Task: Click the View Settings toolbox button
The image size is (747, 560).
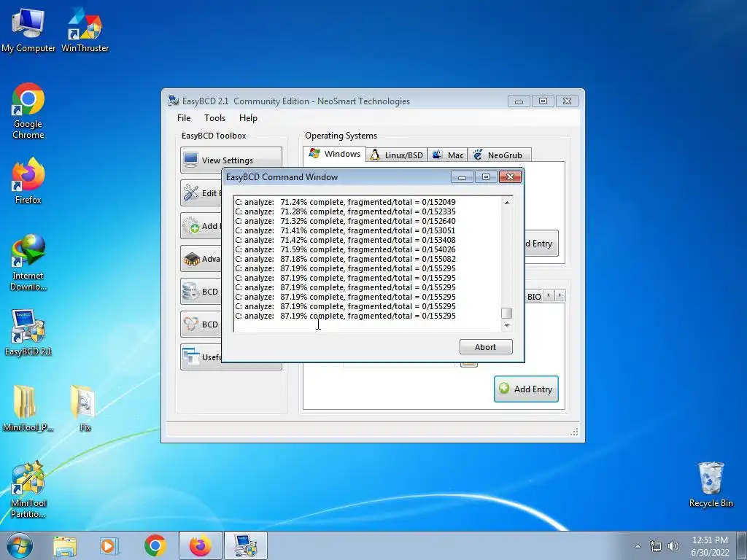Action: click(x=231, y=160)
